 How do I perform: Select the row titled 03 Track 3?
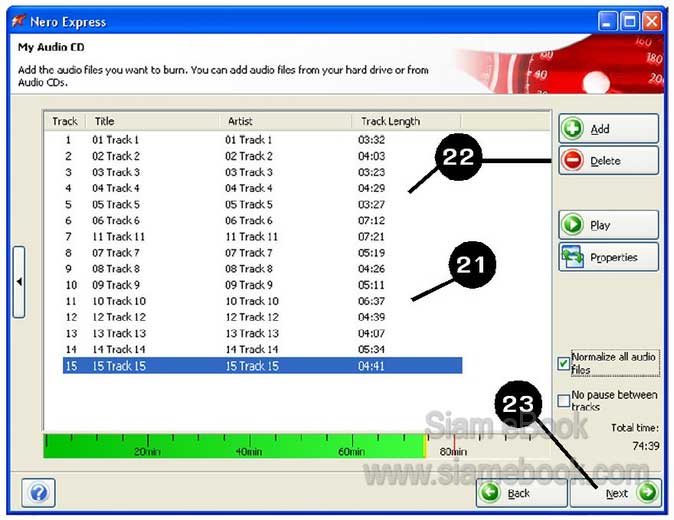pos(263,172)
